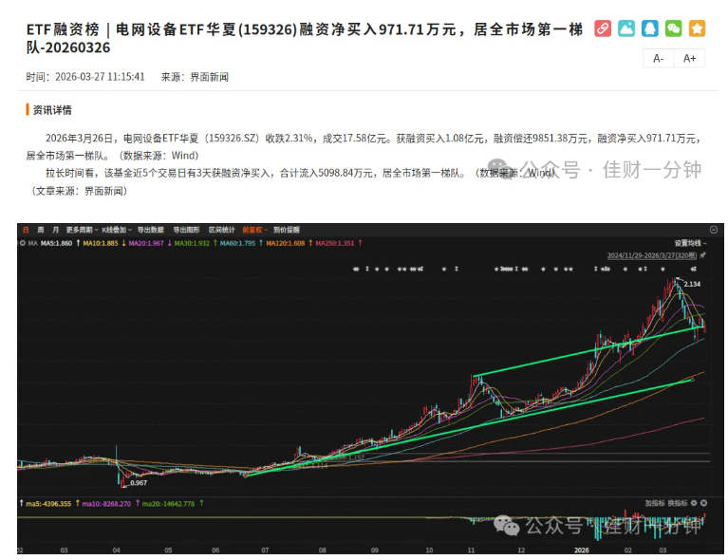728x560 pixels.
Task: Decrease font size with A- button
Action: click(659, 59)
